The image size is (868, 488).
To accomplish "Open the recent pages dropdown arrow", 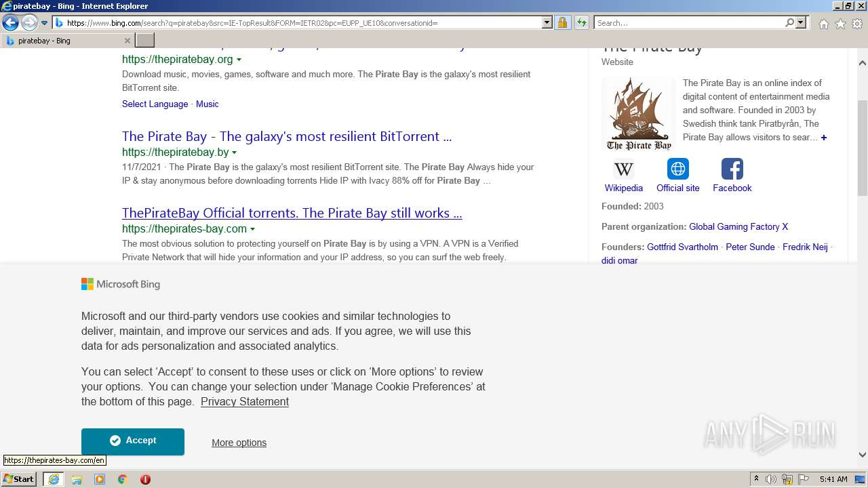I will point(45,23).
